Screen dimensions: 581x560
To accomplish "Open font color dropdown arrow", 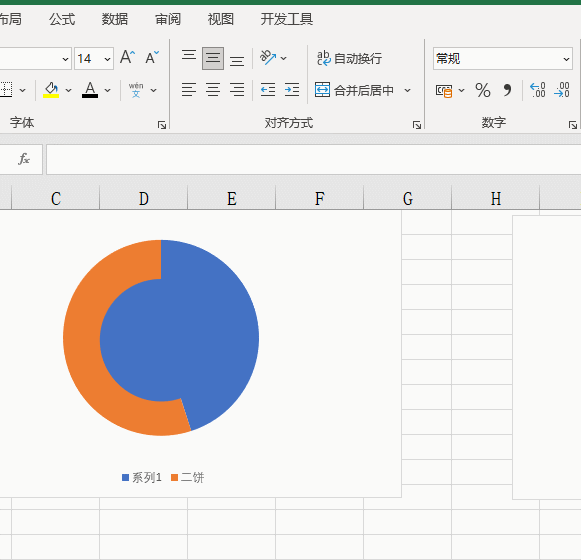I will tap(107, 90).
